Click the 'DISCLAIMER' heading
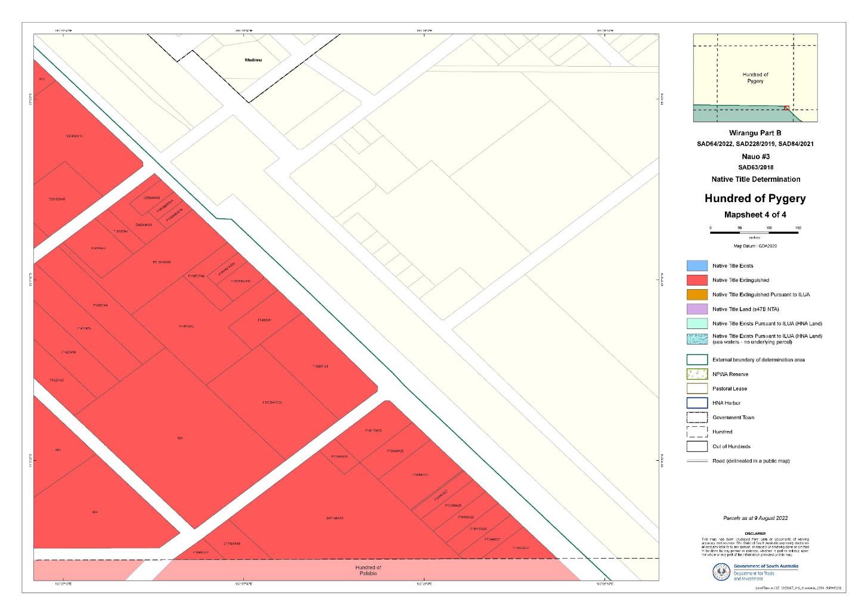This screenshot has height=614, width=868. 755,534
